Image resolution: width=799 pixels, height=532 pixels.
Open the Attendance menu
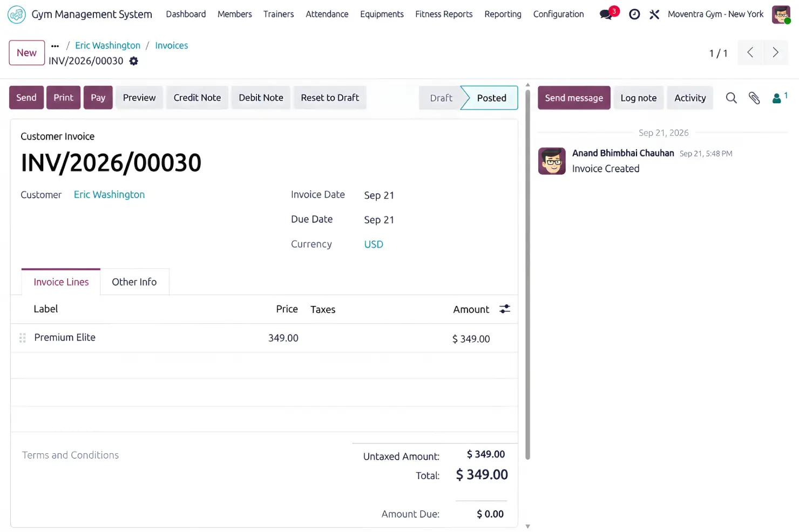[x=327, y=14]
